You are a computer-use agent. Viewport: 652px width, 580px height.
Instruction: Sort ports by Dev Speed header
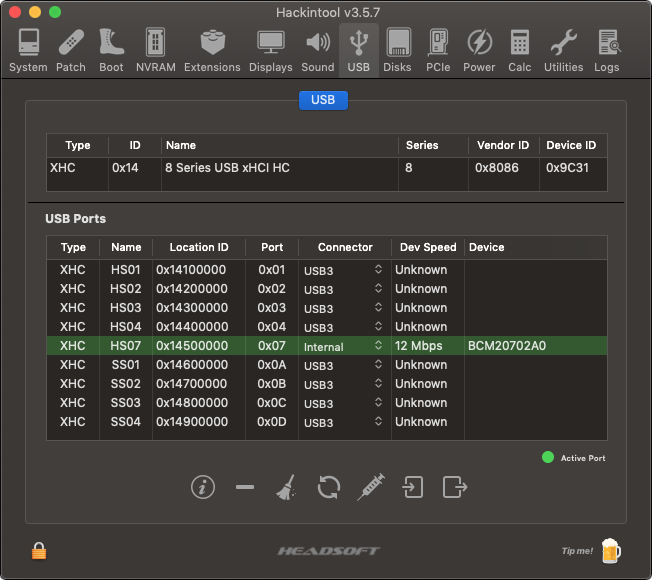tap(428, 247)
